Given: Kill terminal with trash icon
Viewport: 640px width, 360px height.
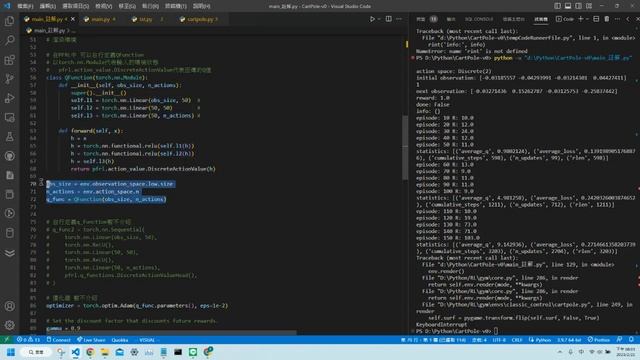Looking at the screenshot, I should 607,19.
